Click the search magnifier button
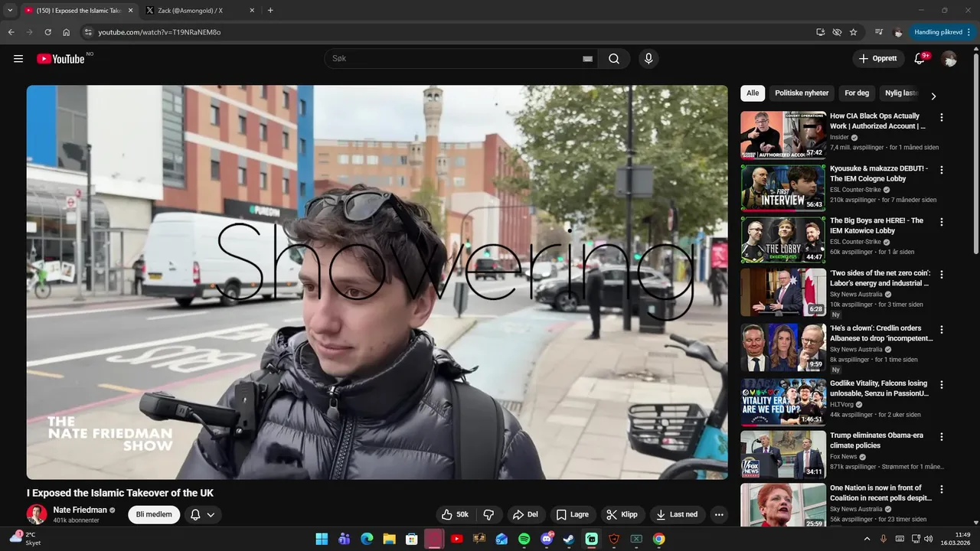The width and height of the screenshot is (980, 551). point(614,59)
